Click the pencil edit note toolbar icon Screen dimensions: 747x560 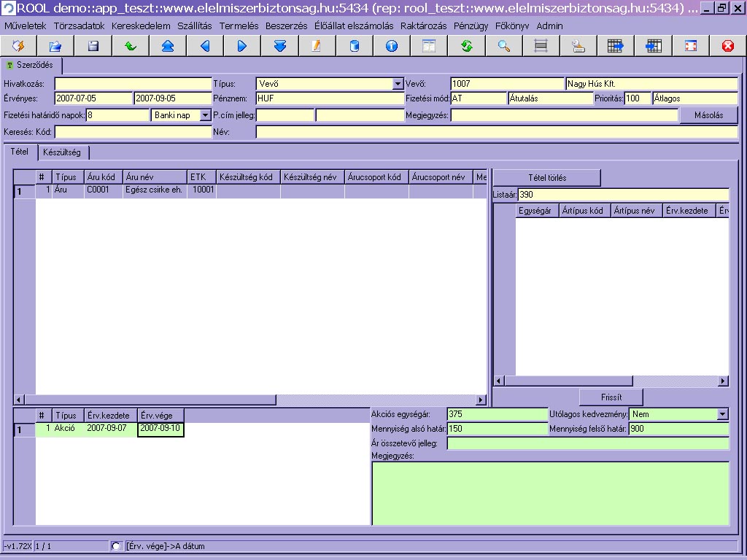click(x=317, y=46)
